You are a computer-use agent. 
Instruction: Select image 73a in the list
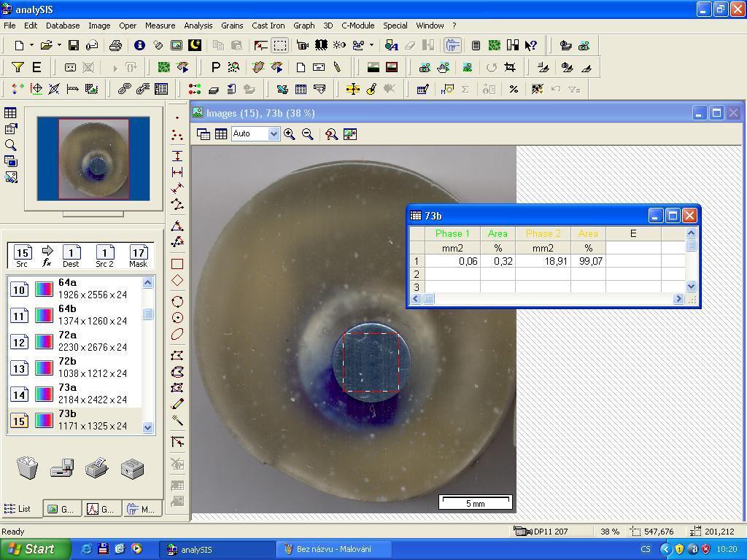pyautogui.click(x=75, y=394)
